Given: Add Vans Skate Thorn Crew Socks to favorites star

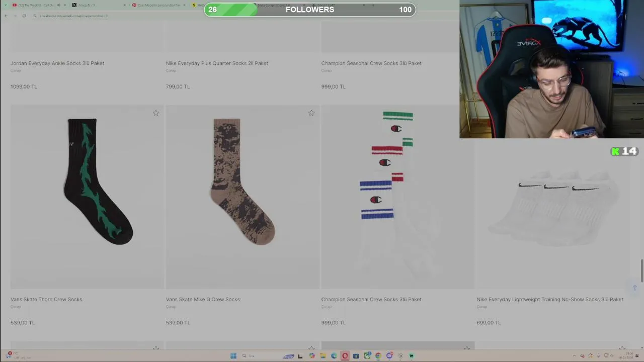Looking at the screenshot, I should tap(156, 113).
